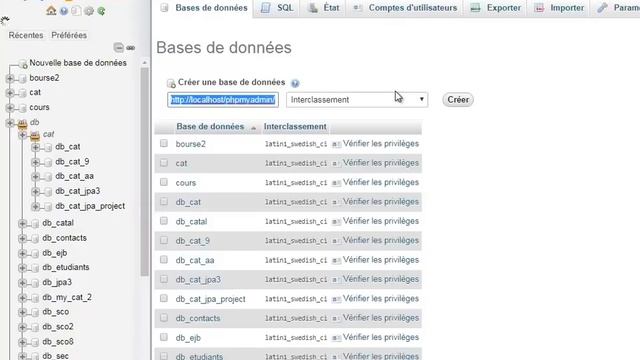
Task: Click the navigation panel vertical scrollbar
Action: [144, 171]
